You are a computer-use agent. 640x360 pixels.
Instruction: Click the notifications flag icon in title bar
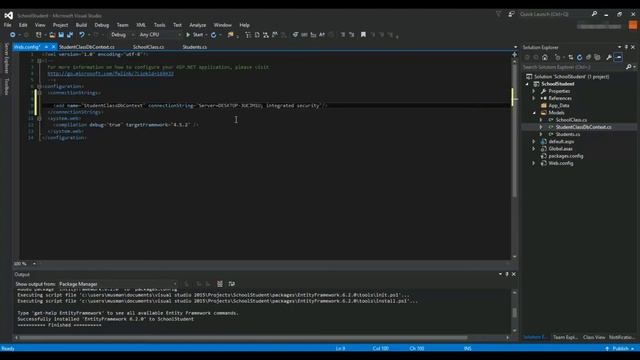point(498,14)
